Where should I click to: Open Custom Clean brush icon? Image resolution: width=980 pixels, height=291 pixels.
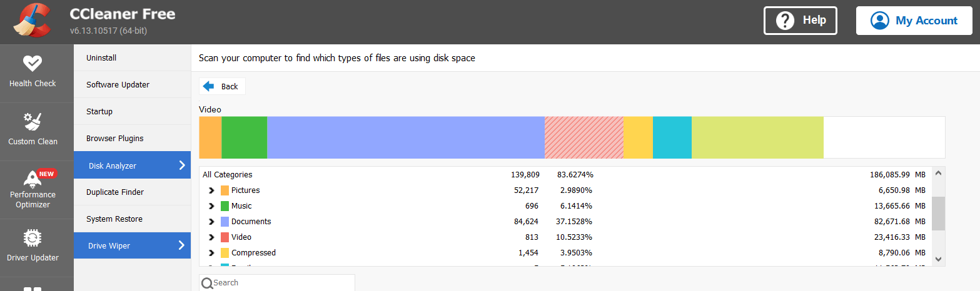[x=33, y=121]
